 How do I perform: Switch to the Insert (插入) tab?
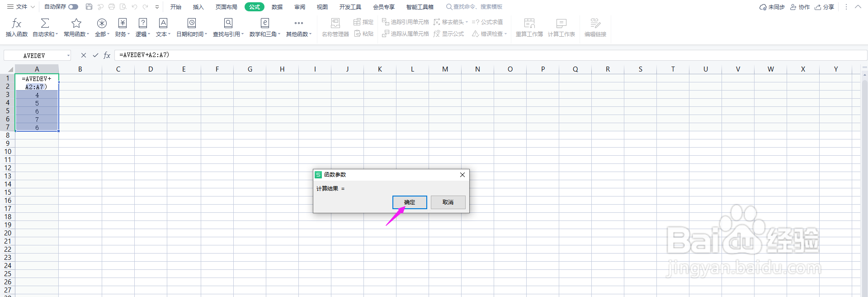point(198,7)
